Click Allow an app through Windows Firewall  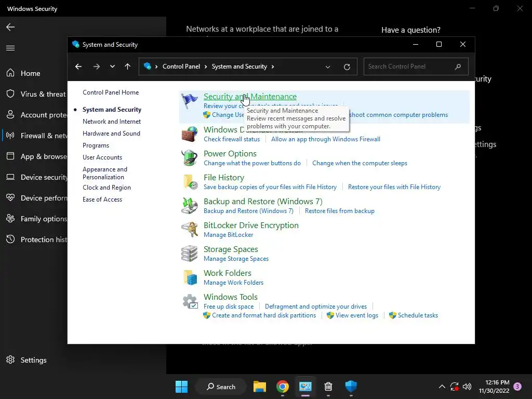tap(326, 139)
